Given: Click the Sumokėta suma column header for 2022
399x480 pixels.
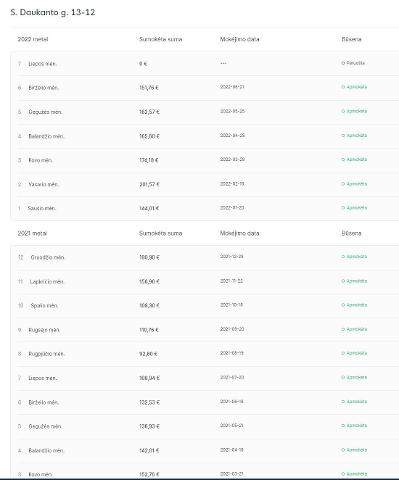Looking at the screenshot, I should point(161,39).
